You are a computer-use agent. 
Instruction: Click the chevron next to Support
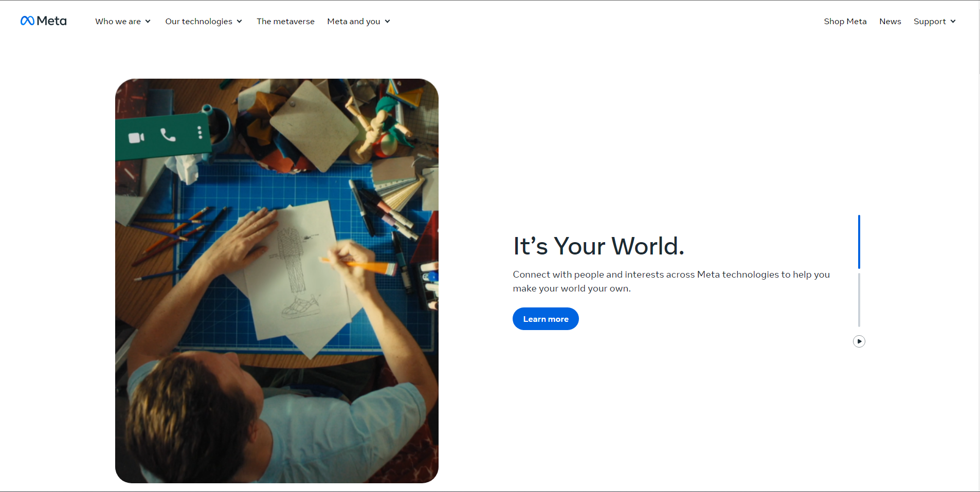coord(953,22)
